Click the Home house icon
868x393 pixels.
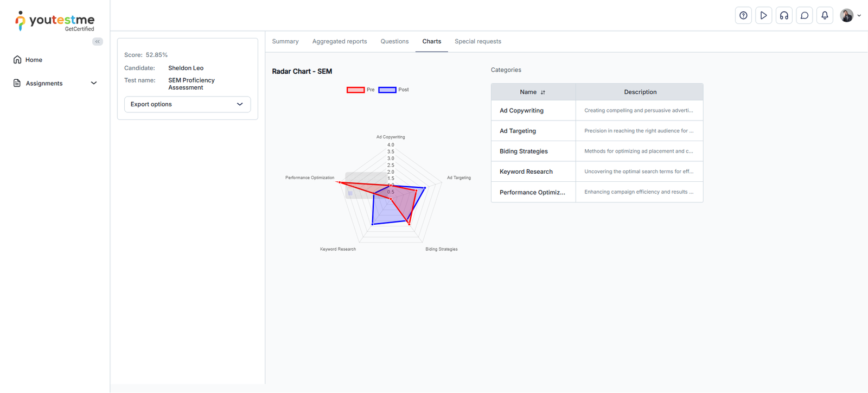click(x=17, y=60)
